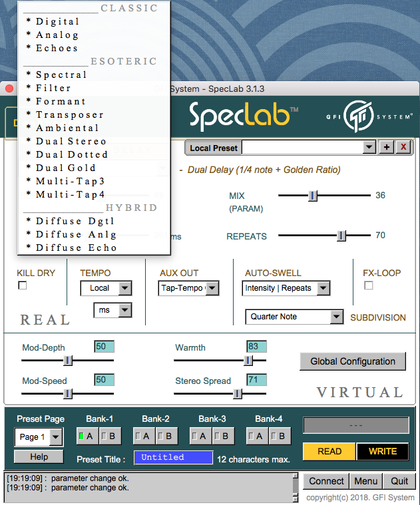420x505 pixels.
Task: Click the Mod-Speed value field
Action: click(x=104, y=380)
